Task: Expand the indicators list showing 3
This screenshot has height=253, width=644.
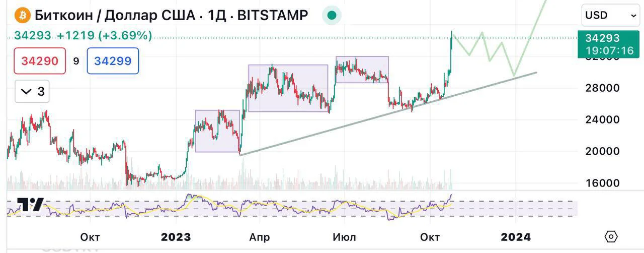Action: point(32,92)
